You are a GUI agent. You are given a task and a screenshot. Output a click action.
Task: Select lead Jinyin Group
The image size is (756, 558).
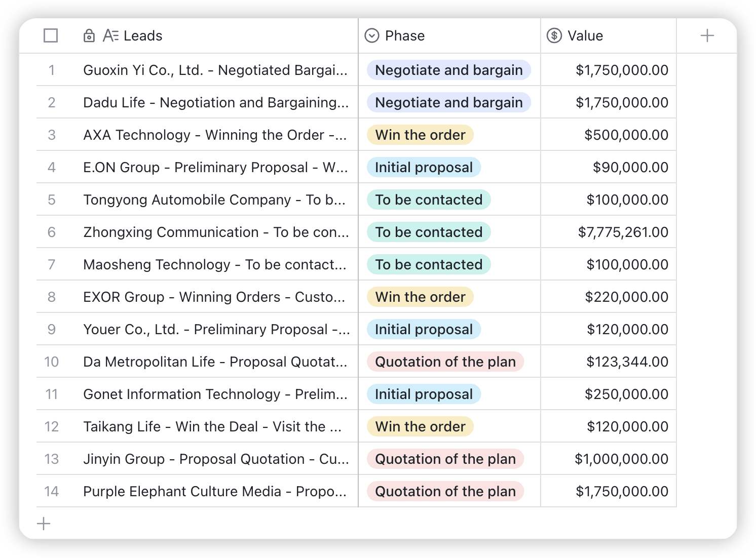click(x=216, y=459)
